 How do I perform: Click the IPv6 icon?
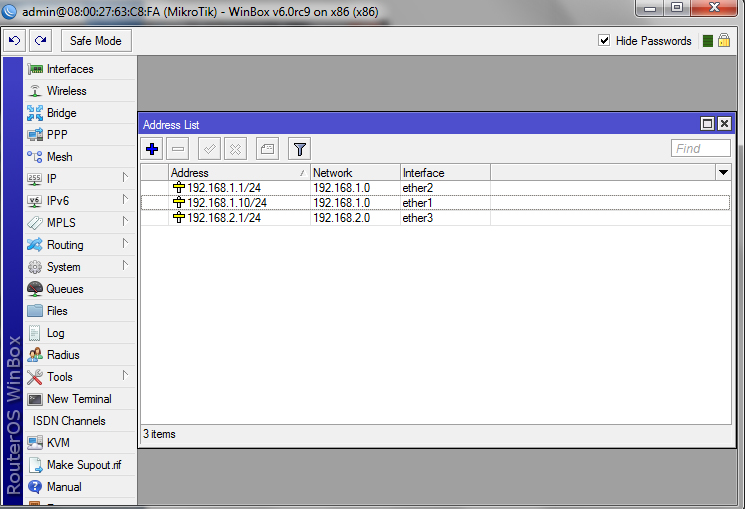click(35, 201)
